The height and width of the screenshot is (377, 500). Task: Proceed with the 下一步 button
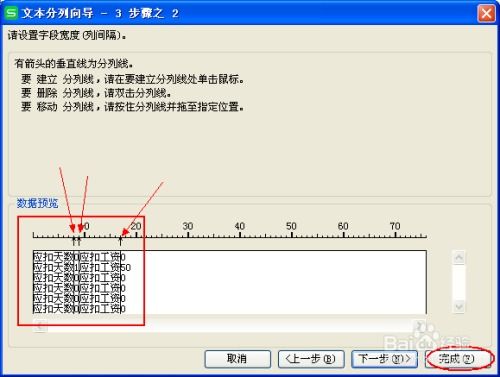pyautogui.click(x=384, y=359)
